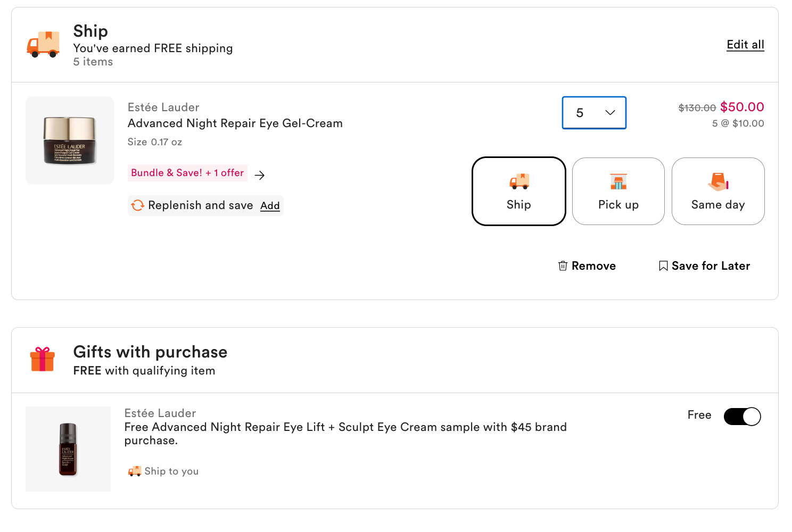Select the Ship delivery option
The width and height of the screenshot is (792, 532).
point(518,192)
